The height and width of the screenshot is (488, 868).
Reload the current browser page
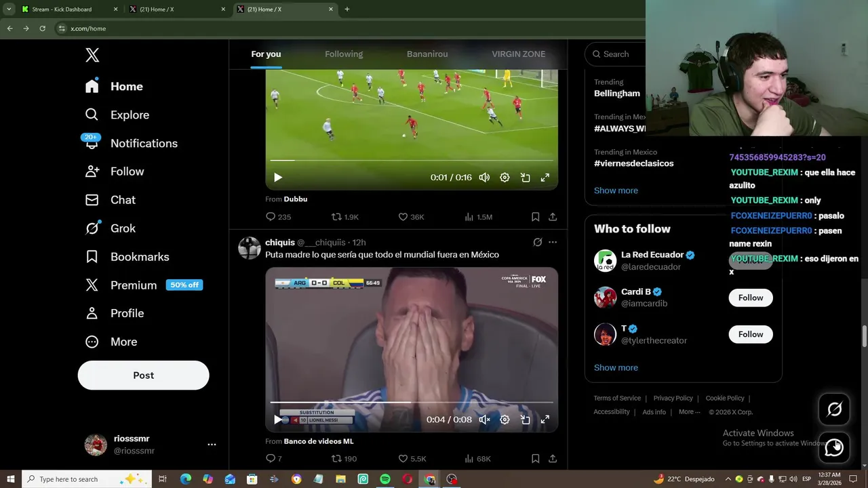[42, 28]
